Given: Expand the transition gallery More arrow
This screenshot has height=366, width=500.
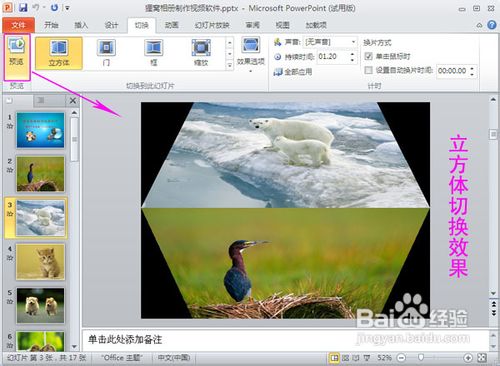Looking at the screenshot, I should pos(230,65).
